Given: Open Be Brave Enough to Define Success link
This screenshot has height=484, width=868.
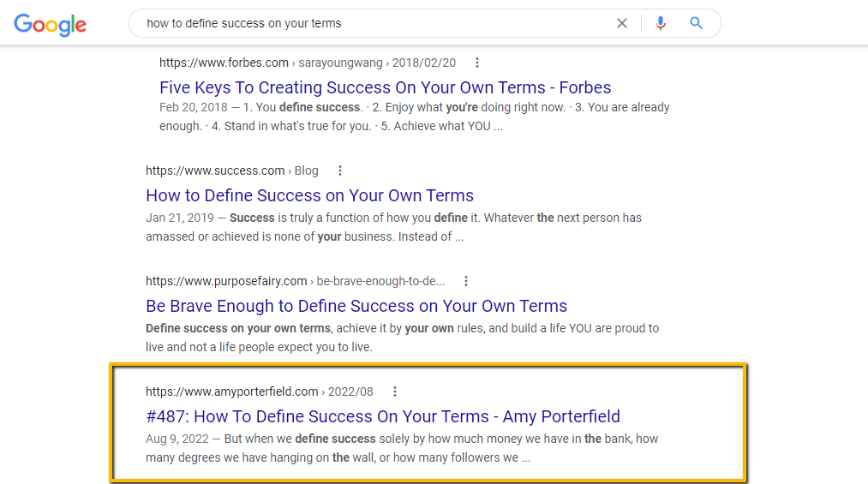Looking at the screenshot, I should pyautogui.click(x=356, y=306).
